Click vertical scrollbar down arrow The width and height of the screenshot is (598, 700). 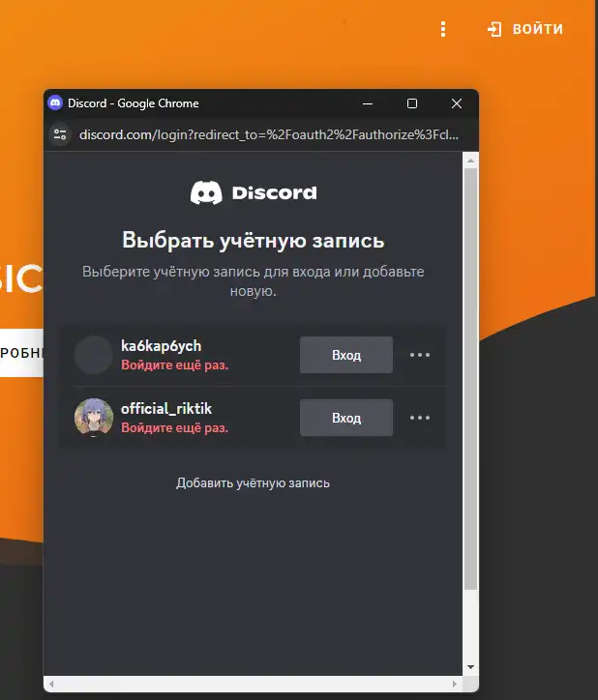click(470, 667)
